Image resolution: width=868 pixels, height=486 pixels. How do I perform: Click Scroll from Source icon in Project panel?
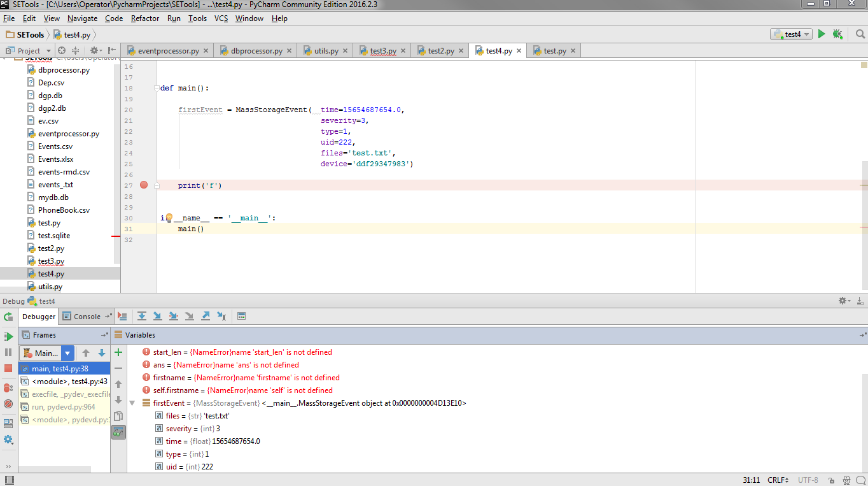(62, 50)
